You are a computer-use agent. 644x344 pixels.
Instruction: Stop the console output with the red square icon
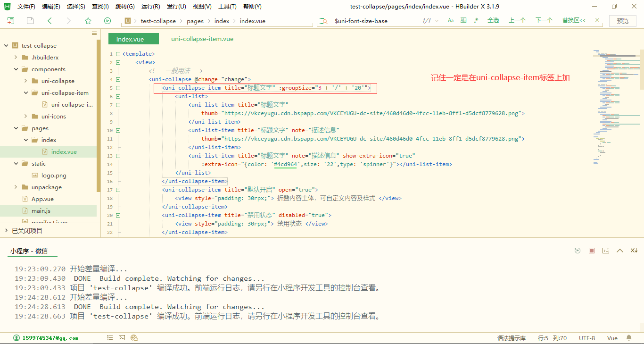(x=591, y=251)
